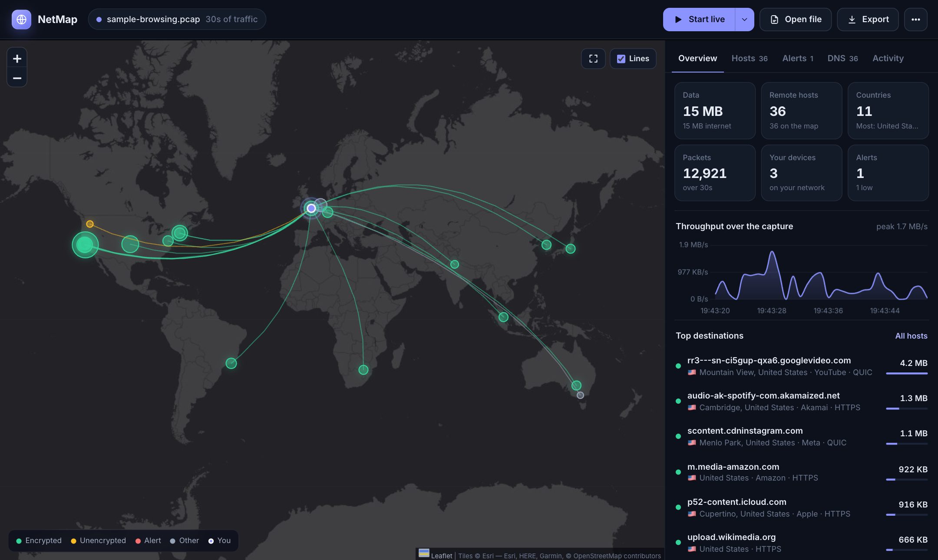Open the Alerts tab
938x560 pixels.
798,58
